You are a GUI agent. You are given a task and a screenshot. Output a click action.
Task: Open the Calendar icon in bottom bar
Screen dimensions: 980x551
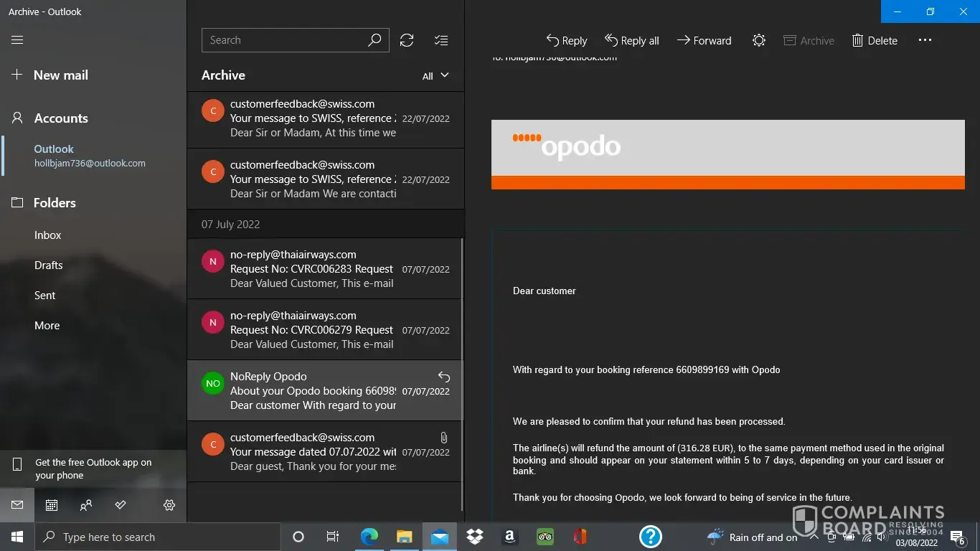[52, 505]
